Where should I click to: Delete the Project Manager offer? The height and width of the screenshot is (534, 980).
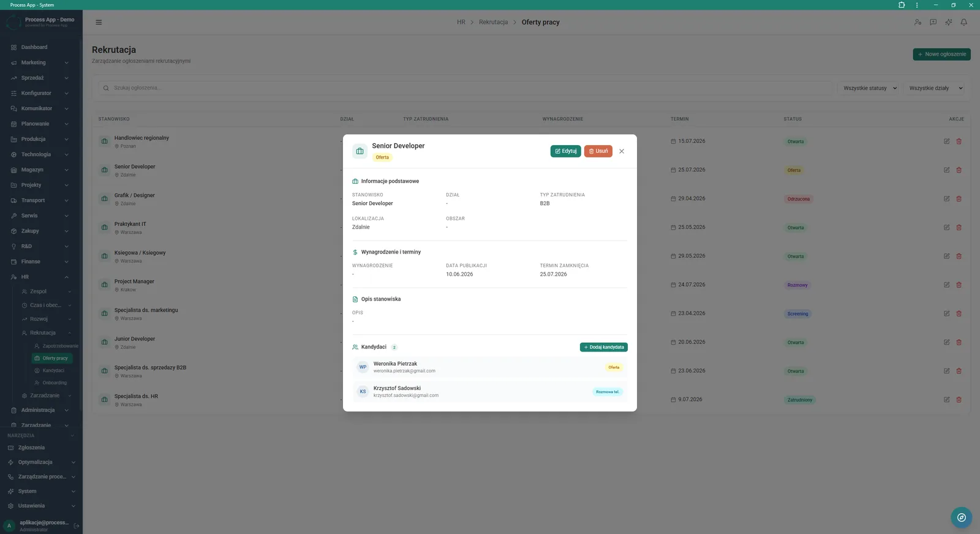[959, 285]
